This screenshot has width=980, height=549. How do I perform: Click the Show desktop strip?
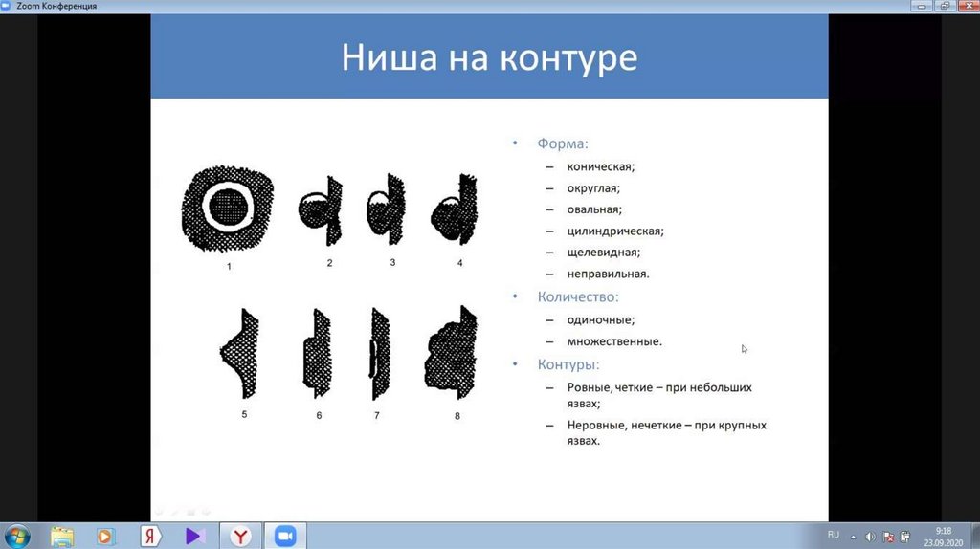[975, 536]
